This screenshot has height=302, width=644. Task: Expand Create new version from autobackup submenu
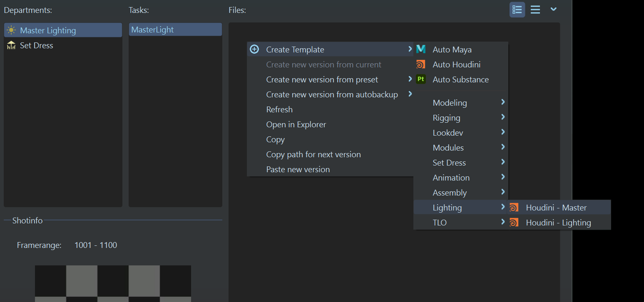tap(332, 94)
